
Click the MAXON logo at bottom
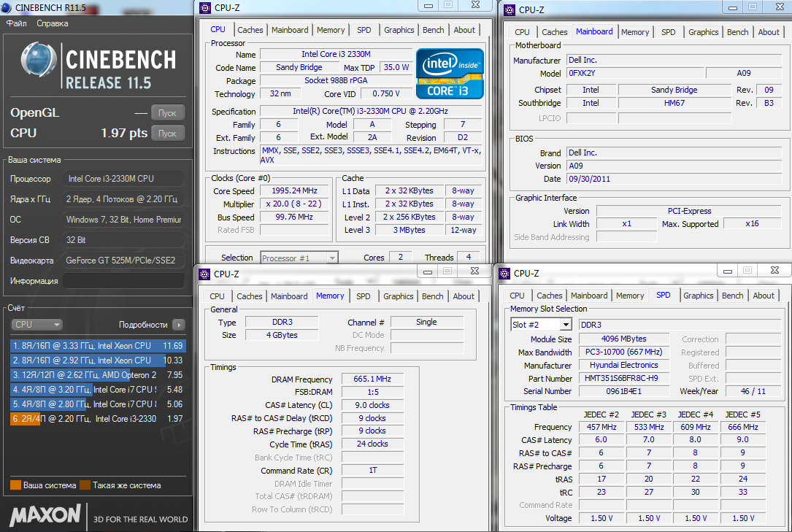tap(45, 514)
